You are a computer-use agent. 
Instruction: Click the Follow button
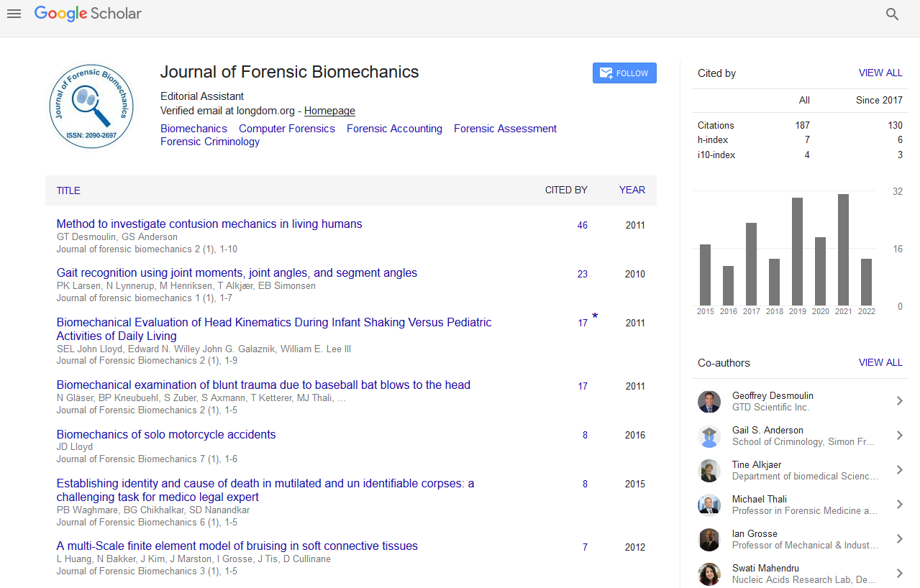[x=624, y=73]
